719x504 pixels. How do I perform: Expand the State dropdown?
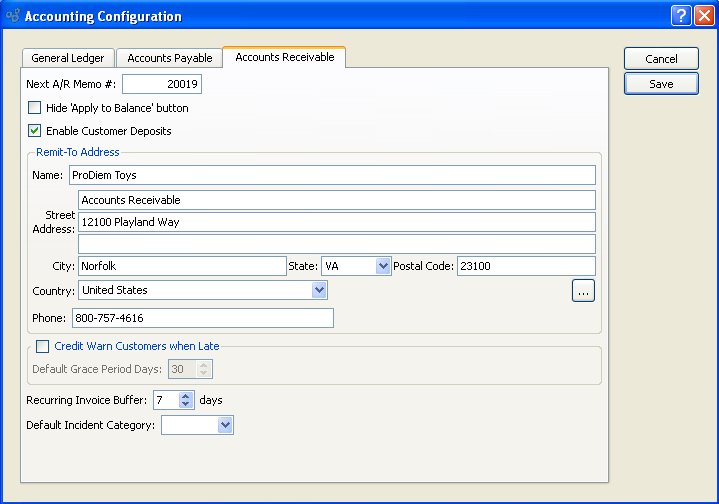pyautogui.click(x=382, y=266)
